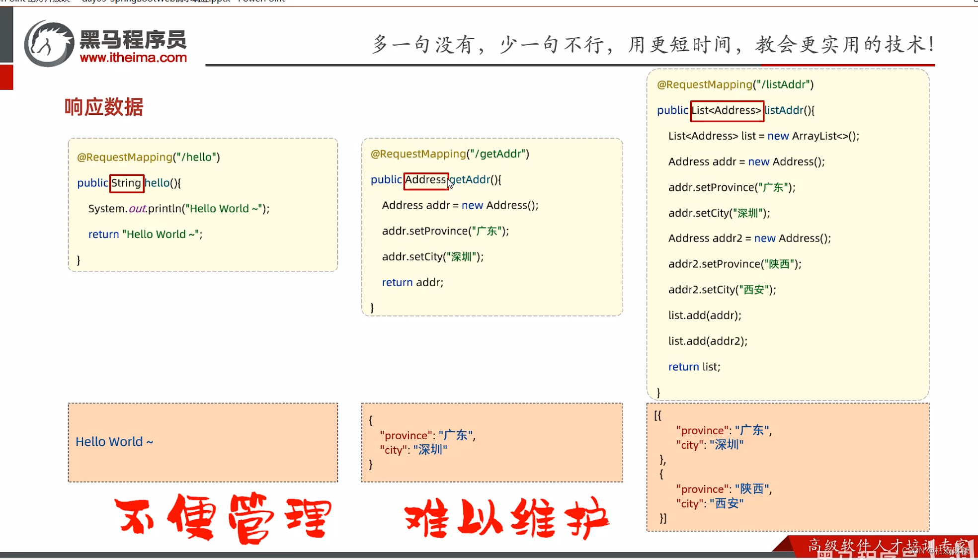Select the /hello RequestMapping code block
The image size is (978, 560).
(x=202, y=204)
